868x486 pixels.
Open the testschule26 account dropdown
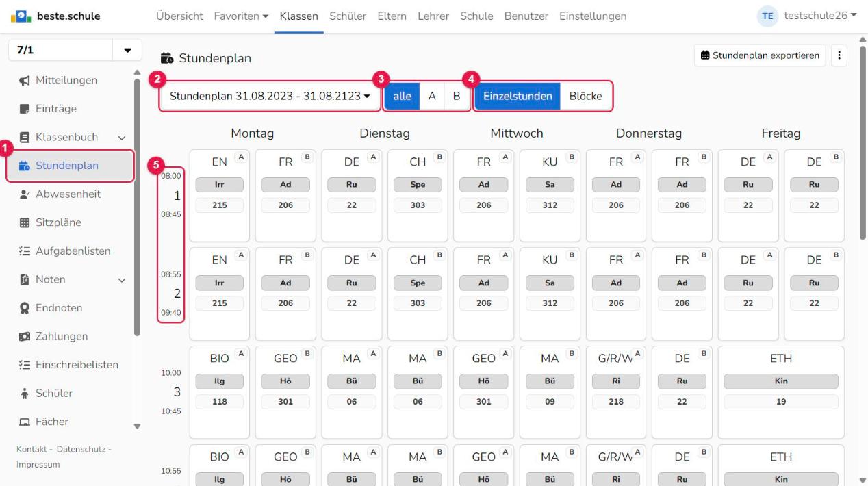click(x=820, y=16)
